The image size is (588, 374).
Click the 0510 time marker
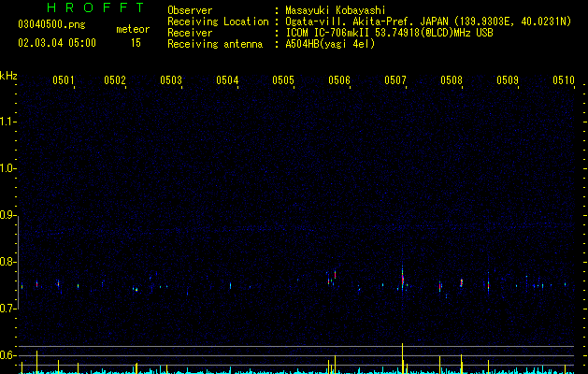coord(564,80)
